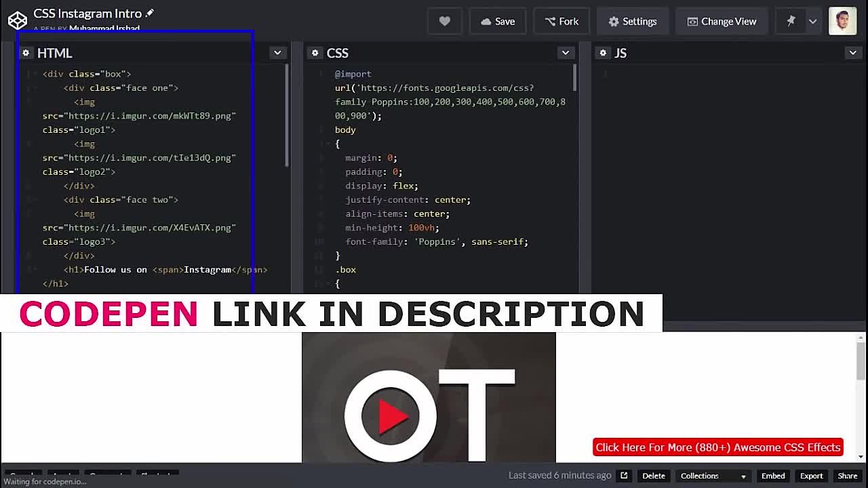Delete this pen
The height and width of the screenshot is (488, 868).
click(654, 476)
